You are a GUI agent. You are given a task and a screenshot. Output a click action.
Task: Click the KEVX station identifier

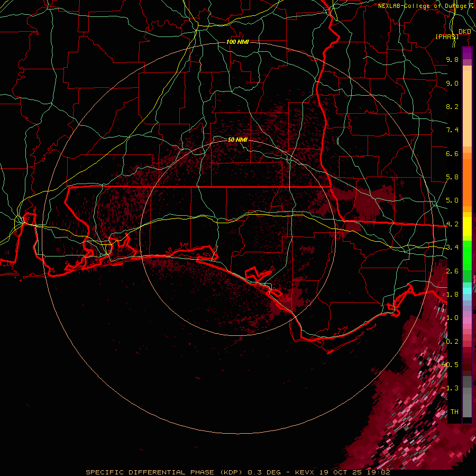(x=306, y=472)
